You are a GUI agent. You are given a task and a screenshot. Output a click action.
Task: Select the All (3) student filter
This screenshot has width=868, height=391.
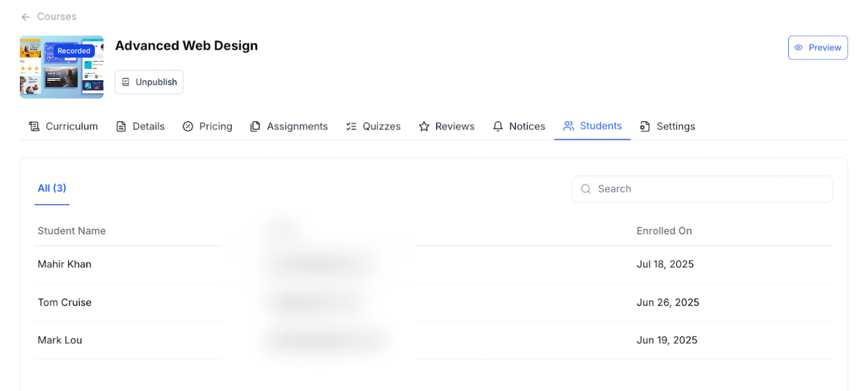[52, 188]
